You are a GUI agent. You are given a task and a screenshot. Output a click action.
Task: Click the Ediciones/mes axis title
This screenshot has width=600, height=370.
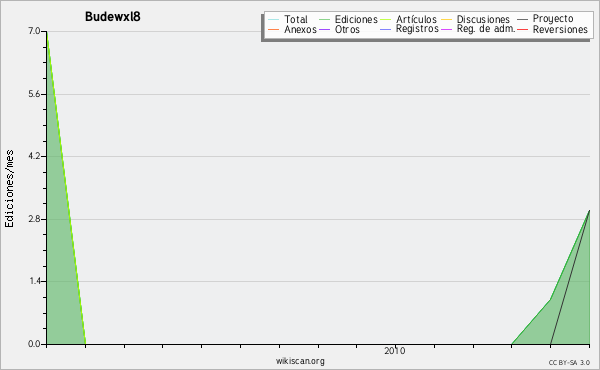coord(9,189)
